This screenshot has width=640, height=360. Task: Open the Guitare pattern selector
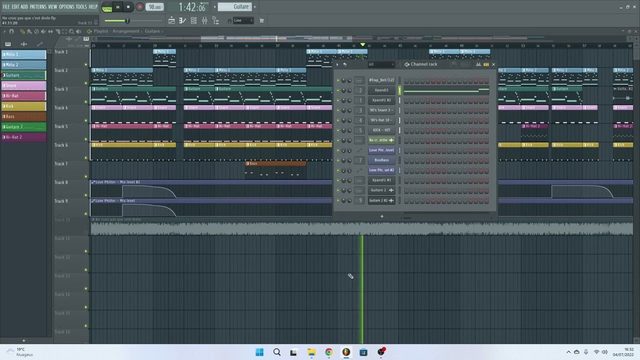pos(235,7)
